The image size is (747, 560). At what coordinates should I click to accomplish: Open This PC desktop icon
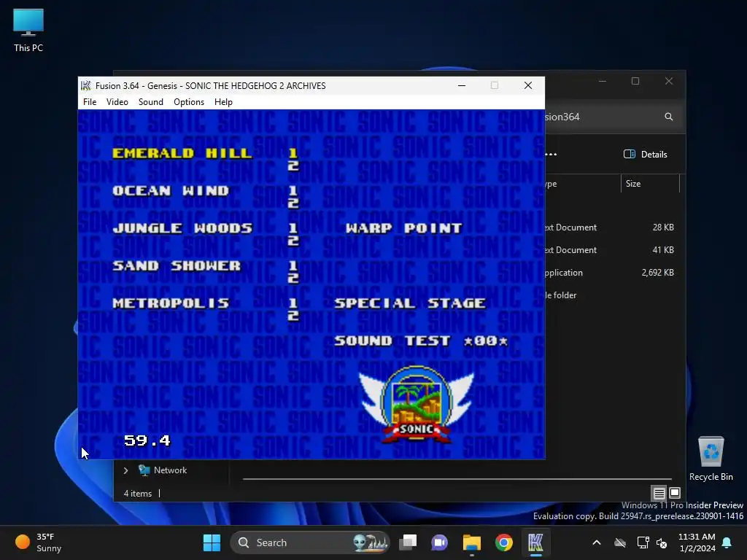[28, 31]
